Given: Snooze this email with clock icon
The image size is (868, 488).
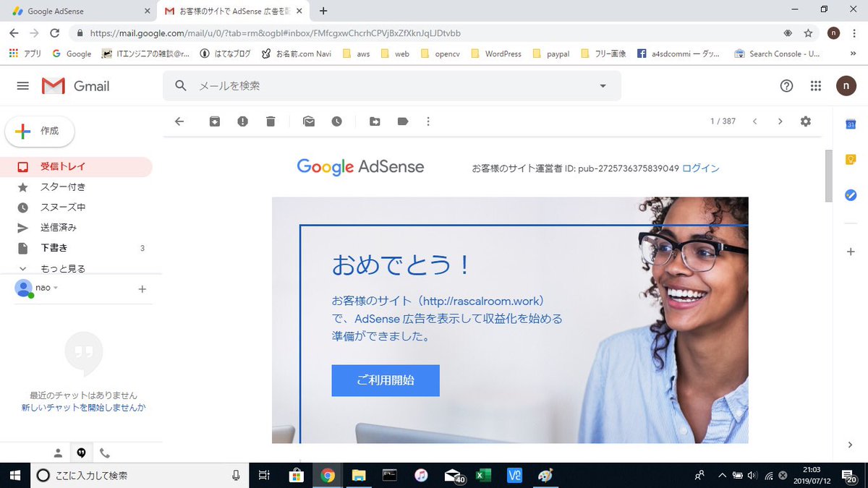Looking at the screenshot, I should tap(337, 121).
